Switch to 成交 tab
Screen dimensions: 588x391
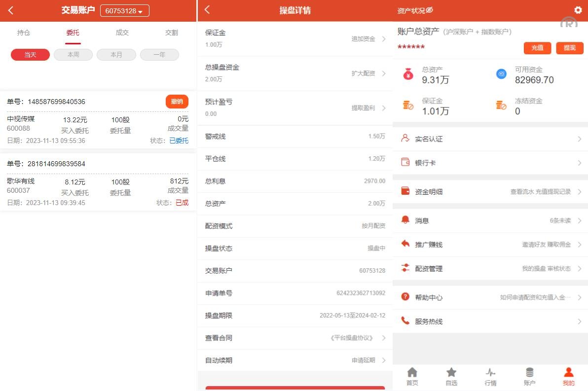pyautogui.click(x=122, y=33)
